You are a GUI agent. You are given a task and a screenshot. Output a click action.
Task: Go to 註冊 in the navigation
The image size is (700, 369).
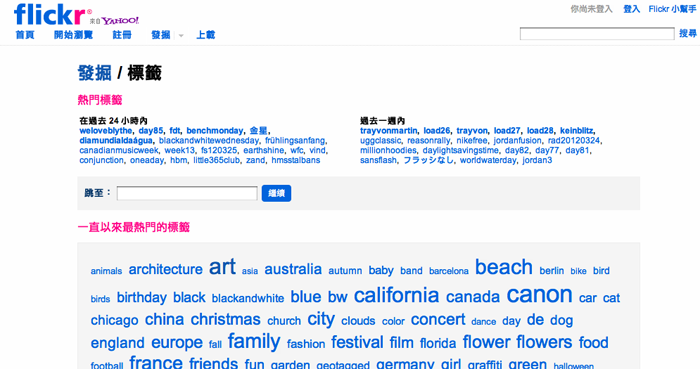coord(122,35)
